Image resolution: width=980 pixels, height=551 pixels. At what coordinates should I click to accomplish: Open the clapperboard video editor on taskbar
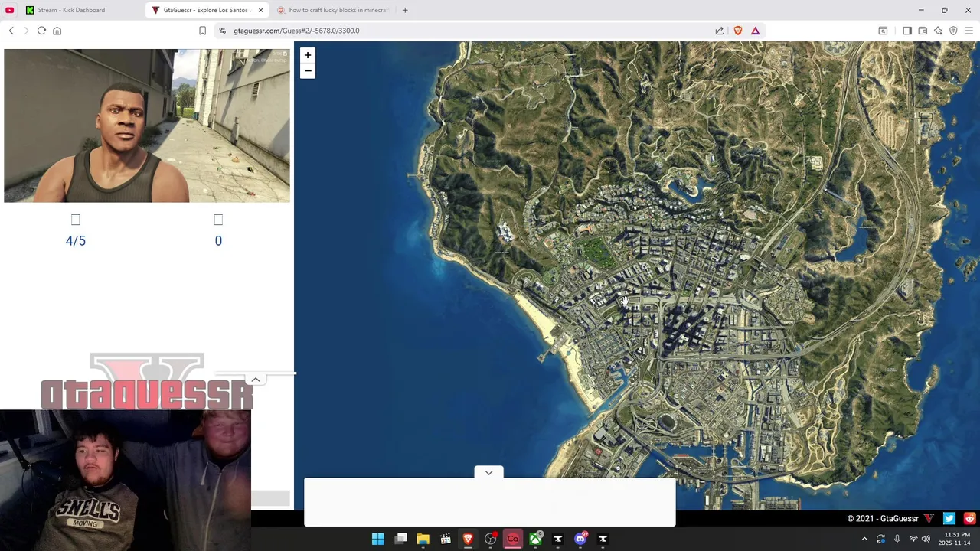(x=446, y=539)
